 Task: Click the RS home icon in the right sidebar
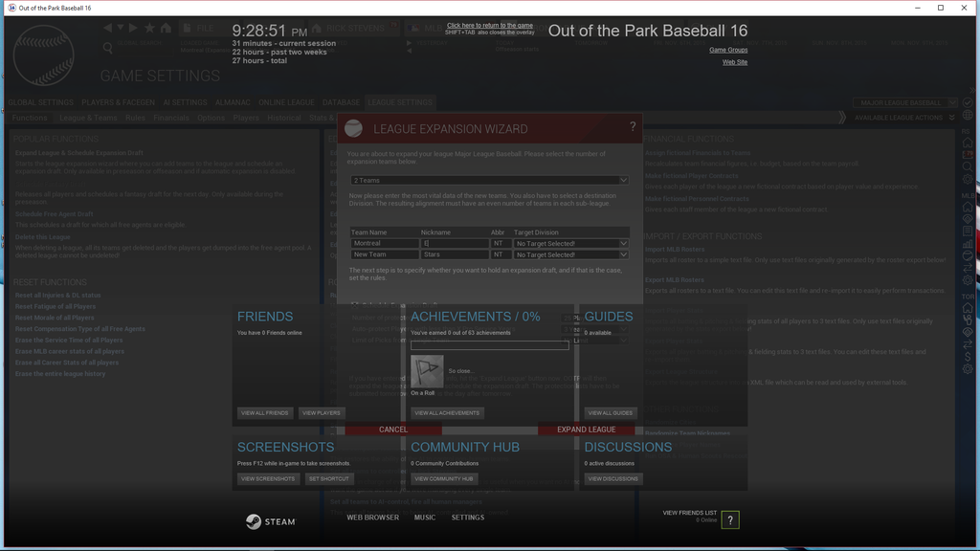[968, 143]
